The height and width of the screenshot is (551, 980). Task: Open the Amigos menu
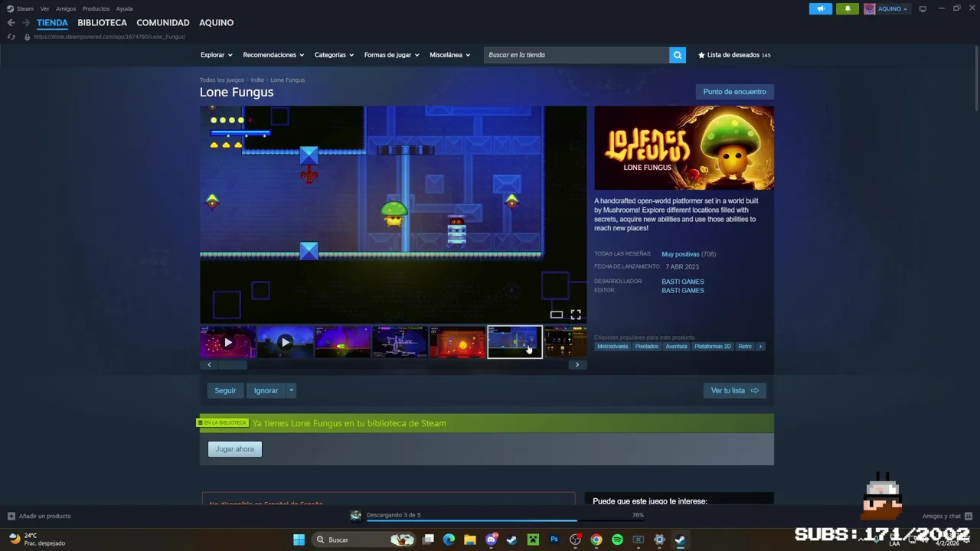tap(66, 9)
